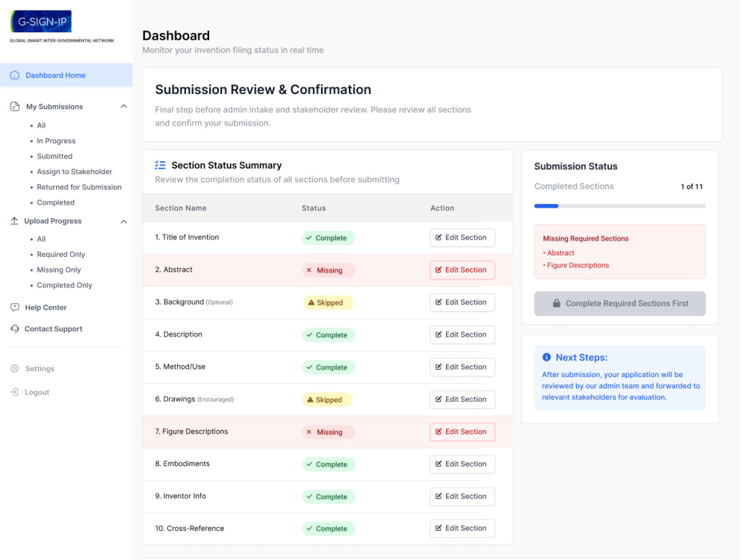Screen dimensions: 747x560
Task: Click the Contact Support headset icon
Action: point(15,329)
